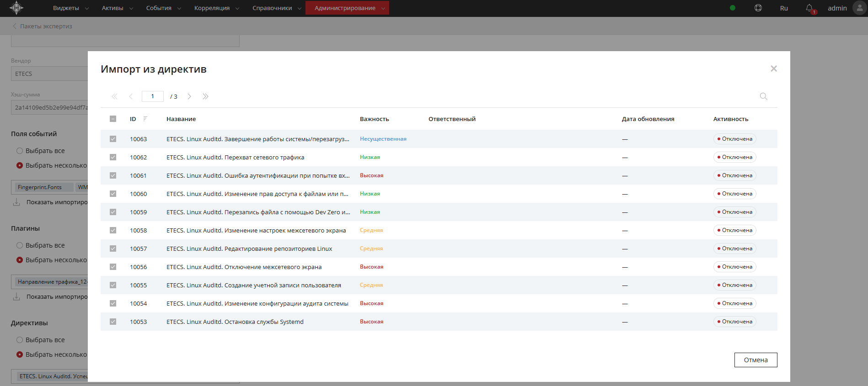Expand the Справочники dropdown menu

pos(277,8)
